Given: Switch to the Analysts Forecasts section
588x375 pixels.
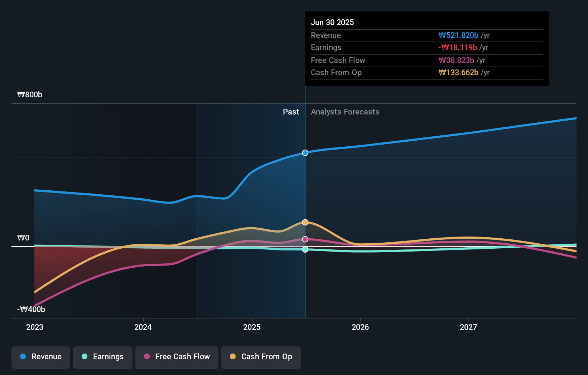Looking at the screenshot, I should 344,112.
